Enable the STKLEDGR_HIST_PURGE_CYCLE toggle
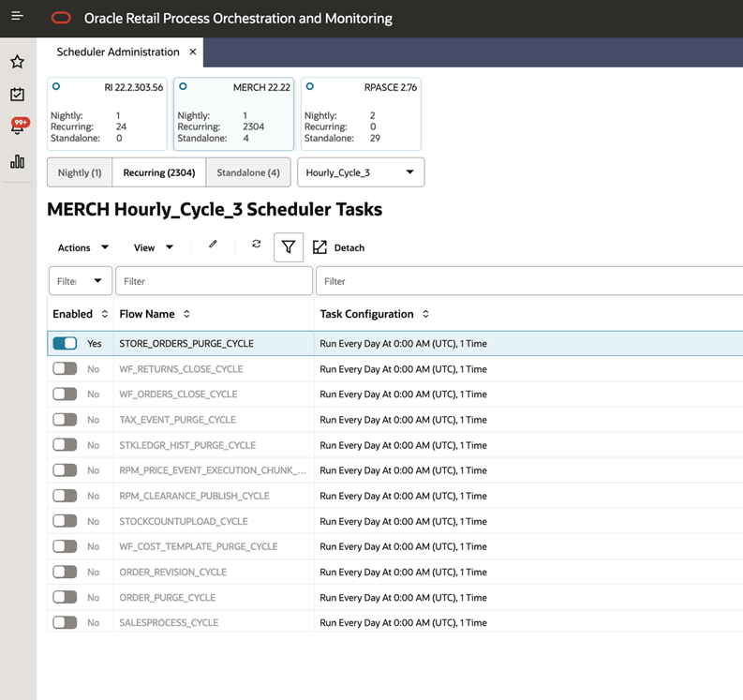 (65, 444)
